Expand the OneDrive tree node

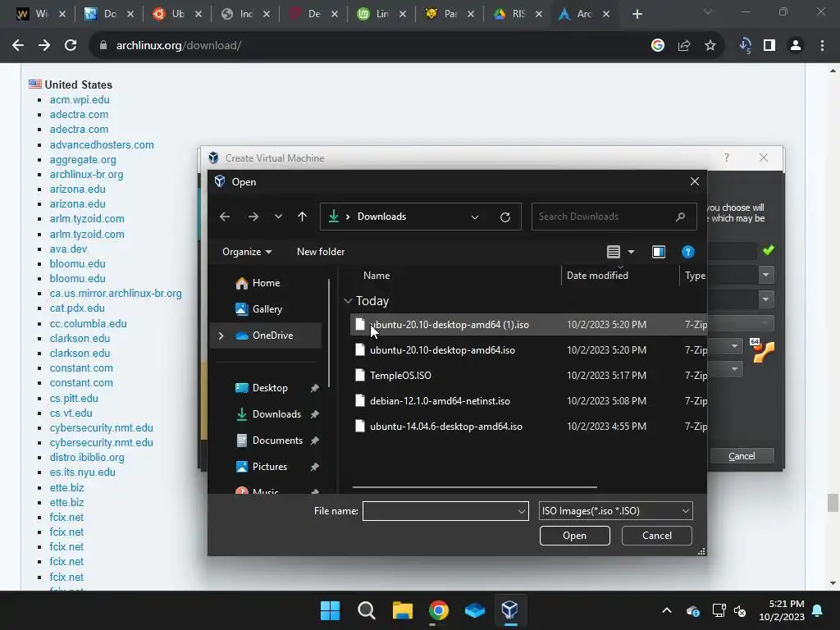click(221, 336)
